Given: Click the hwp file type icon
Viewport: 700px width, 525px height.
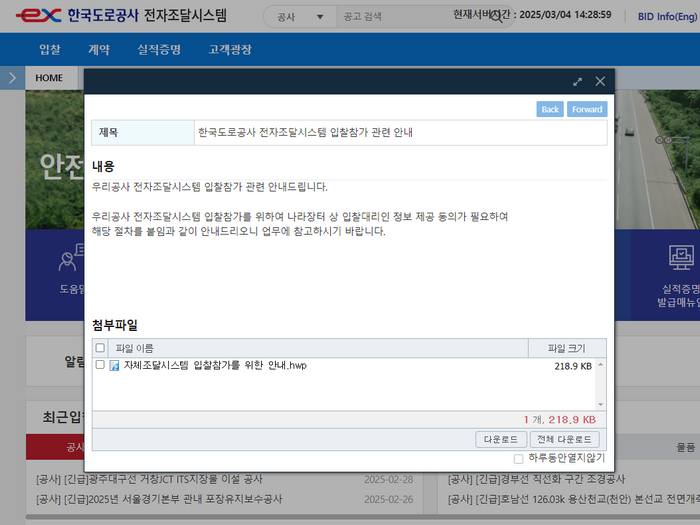Looking at the screenshot, I should (x=114, y=366).
